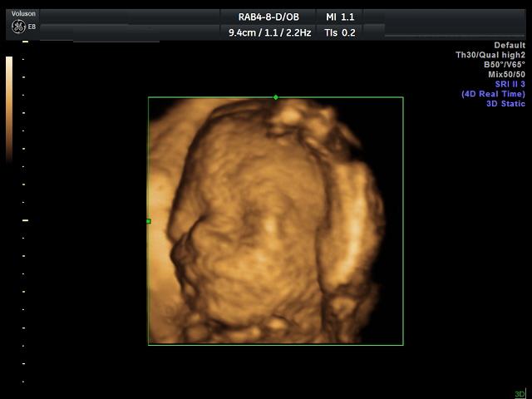The height and width of the screenshot is (399, 532).
Task: Click the green 3D icon in corner
Action: pos(520,393)
